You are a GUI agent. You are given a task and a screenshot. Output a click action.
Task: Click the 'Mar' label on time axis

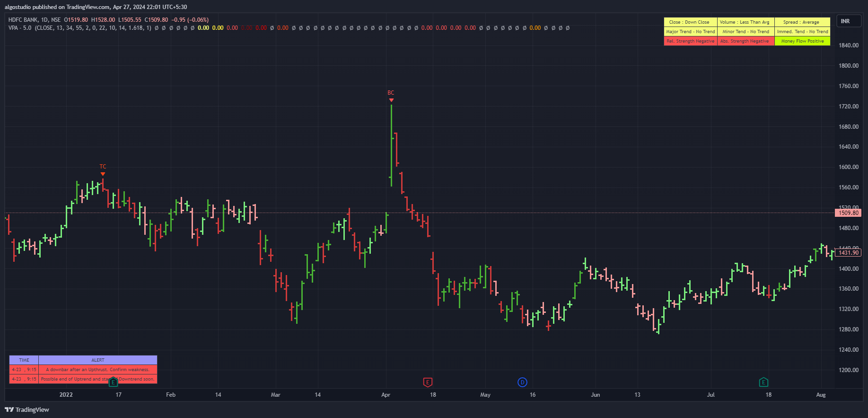[276, 395]
